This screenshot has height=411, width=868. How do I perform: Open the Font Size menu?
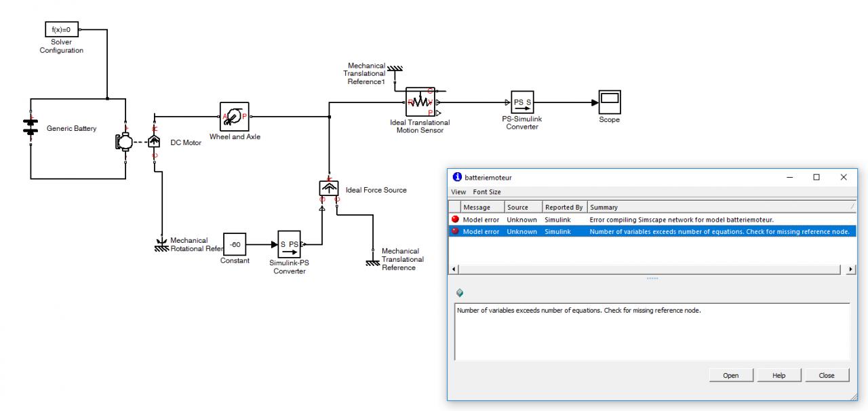point(487,192)
